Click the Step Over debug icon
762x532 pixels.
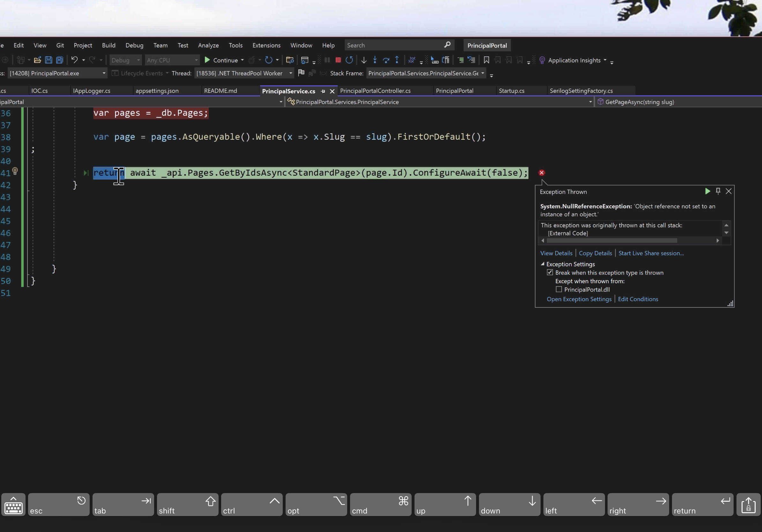point(386,60)
